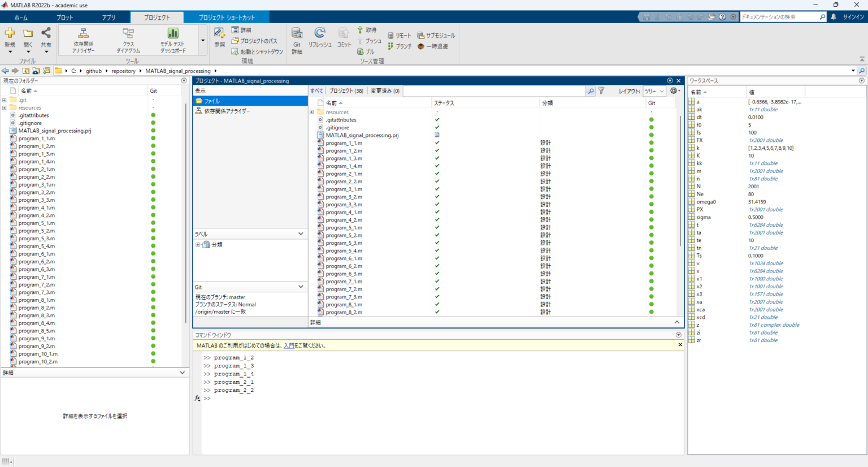The height and width of the screenshot is (467, 868).
Task: Toggle the Project (38) file filter
Action: [346, 91]
